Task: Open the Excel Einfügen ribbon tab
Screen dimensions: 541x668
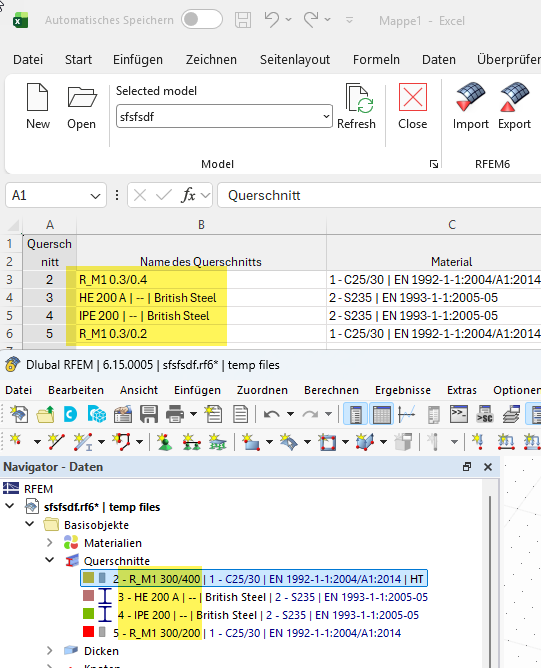Action: (138, 59)
